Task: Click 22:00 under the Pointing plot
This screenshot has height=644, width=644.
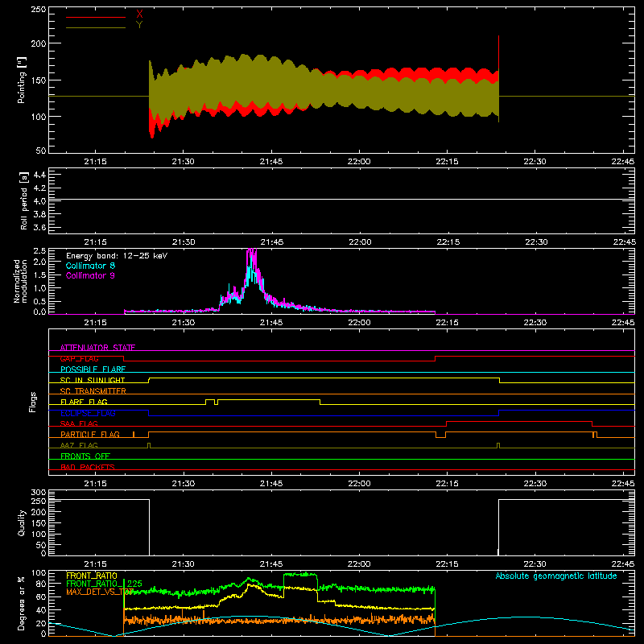Action: click(x=359, y=161)
